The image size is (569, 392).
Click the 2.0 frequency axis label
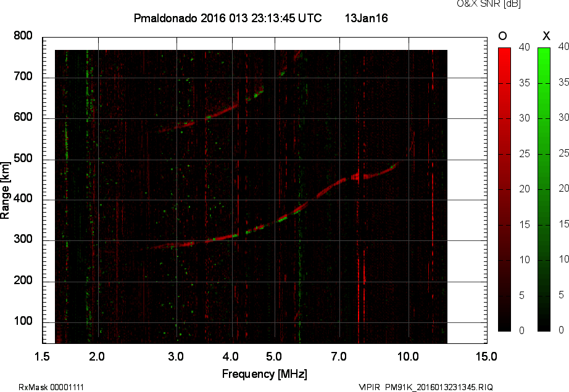[x=97, y=357]
